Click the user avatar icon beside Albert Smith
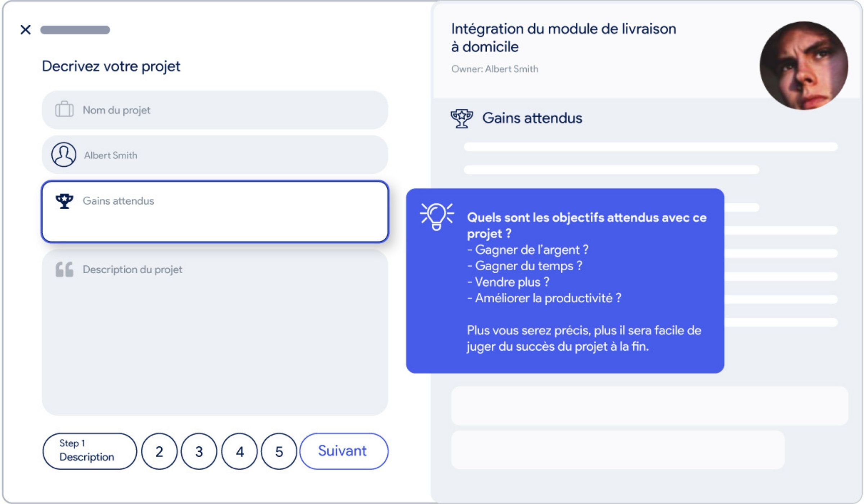This screenshot has height=504, width=864. tap(64, 155)
